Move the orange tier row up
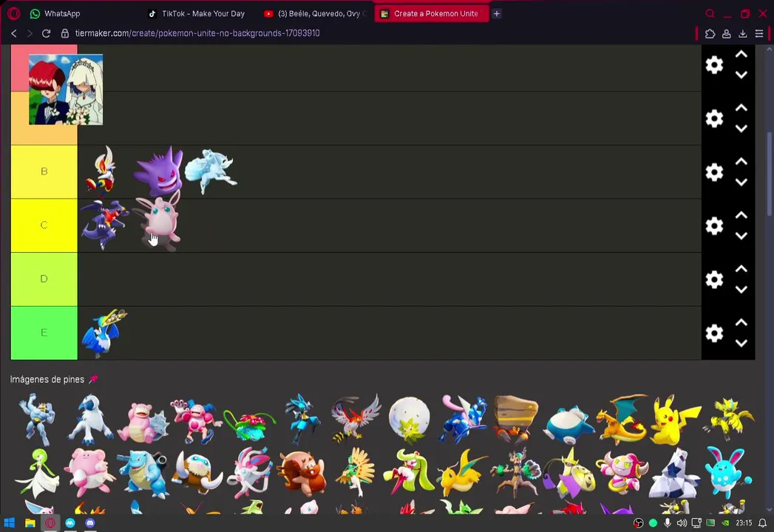 click(x=741, y=108)
